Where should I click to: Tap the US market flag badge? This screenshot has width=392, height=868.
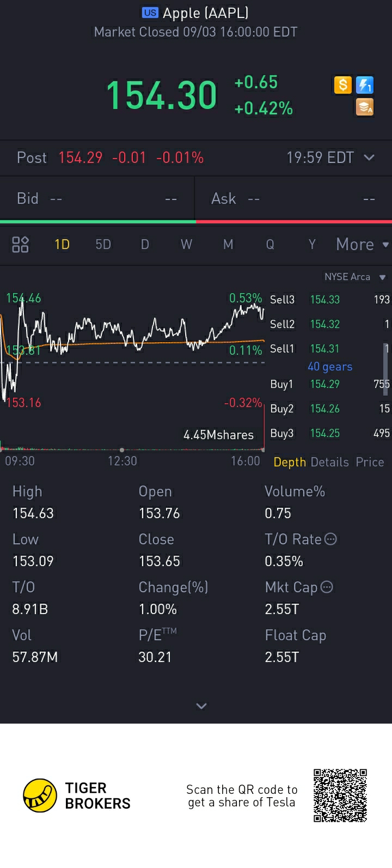(150, 13)
